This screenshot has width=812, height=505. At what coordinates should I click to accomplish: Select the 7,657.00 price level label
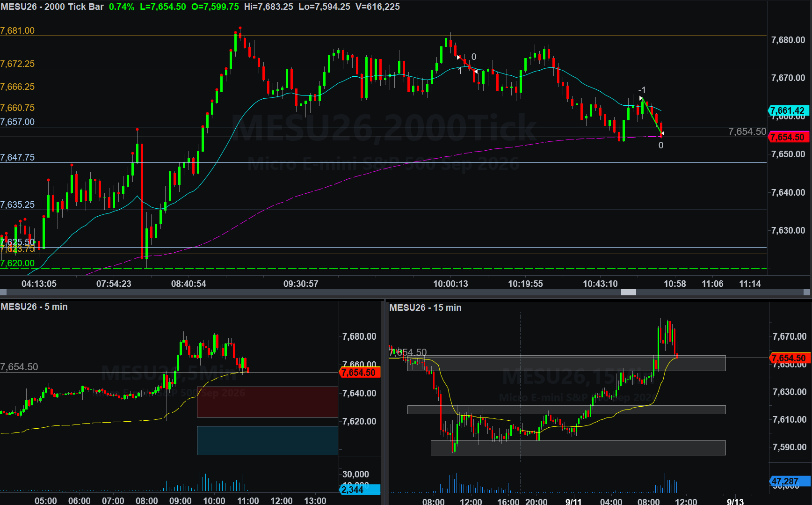point(17,122)
